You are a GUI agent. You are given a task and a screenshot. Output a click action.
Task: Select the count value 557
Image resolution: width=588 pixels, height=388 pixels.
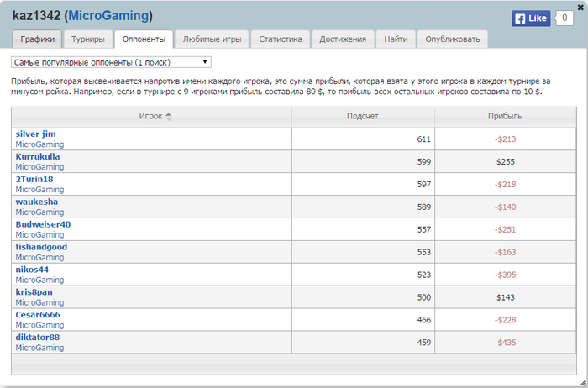[x=423, y=229]
